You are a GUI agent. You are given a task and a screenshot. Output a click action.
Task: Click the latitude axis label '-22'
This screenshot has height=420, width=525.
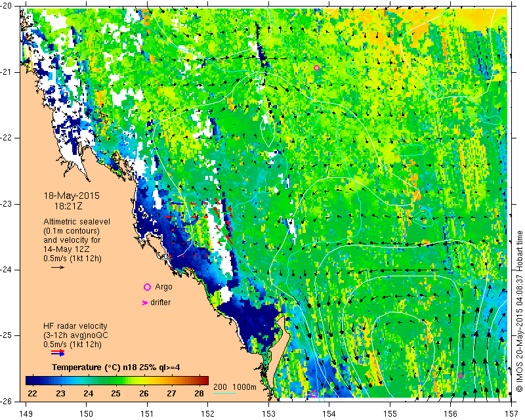click(x=7, y=138)
